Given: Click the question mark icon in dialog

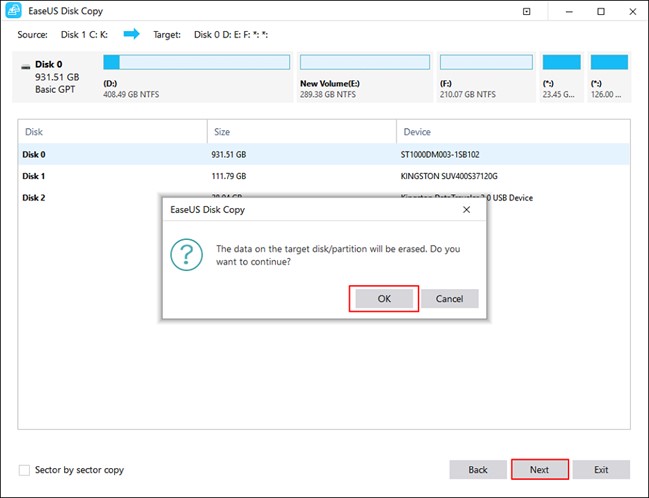Looking at the screenshot, I should click(x=187, y=255).
